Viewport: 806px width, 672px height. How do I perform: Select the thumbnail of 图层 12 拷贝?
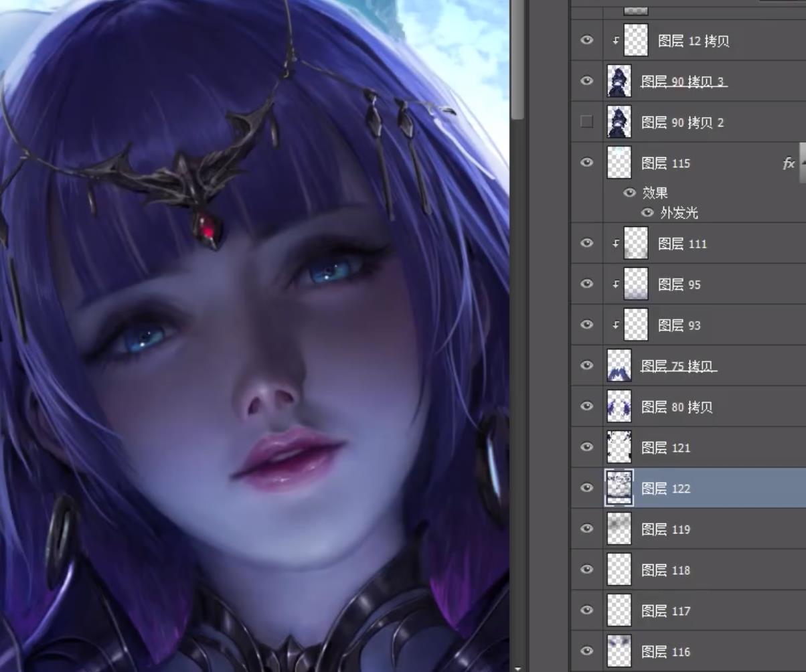(636, 40)
